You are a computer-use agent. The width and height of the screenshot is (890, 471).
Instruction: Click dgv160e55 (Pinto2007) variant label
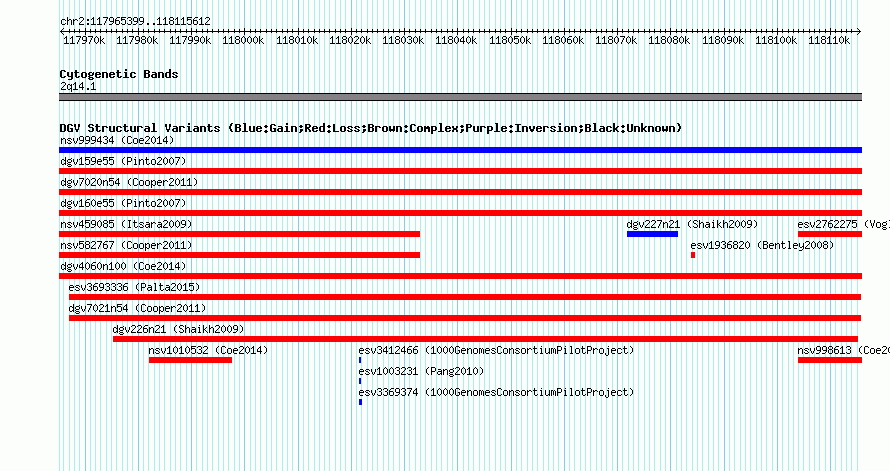click(123, 203)
